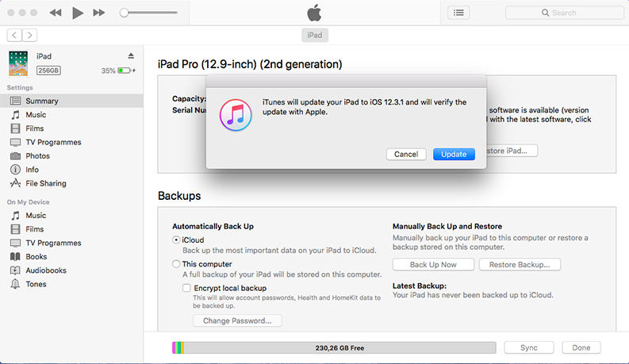Go back with the left chevron
The image size is (629, 364).
(x=14, y=35)
